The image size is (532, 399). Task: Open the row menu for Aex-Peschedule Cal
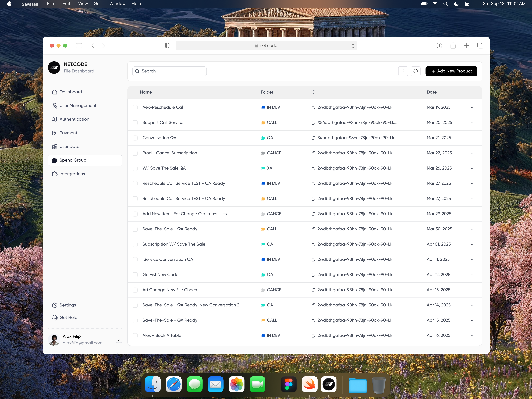[x=473, y=108]
